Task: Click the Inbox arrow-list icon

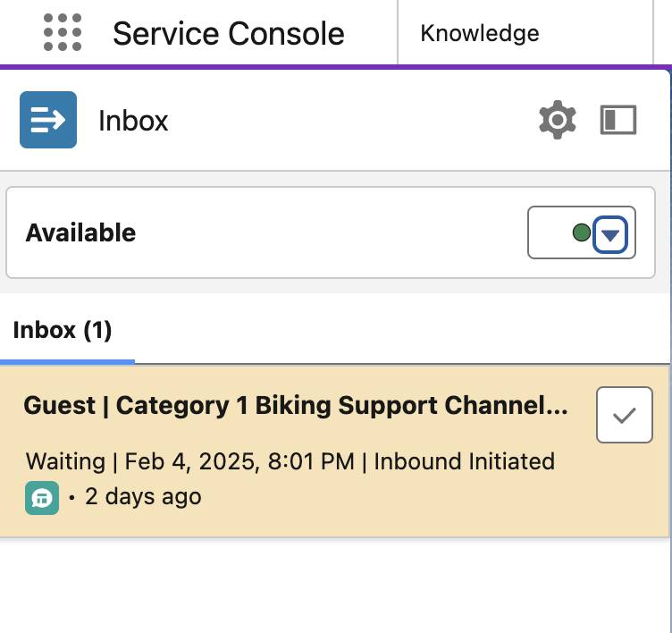Action: click(x=48, y=120)
